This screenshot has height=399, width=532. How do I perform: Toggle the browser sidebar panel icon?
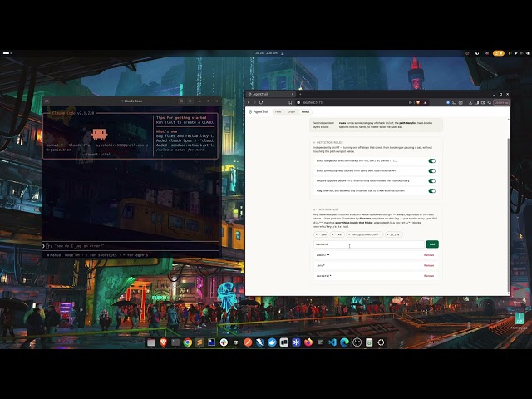(476, 102)
